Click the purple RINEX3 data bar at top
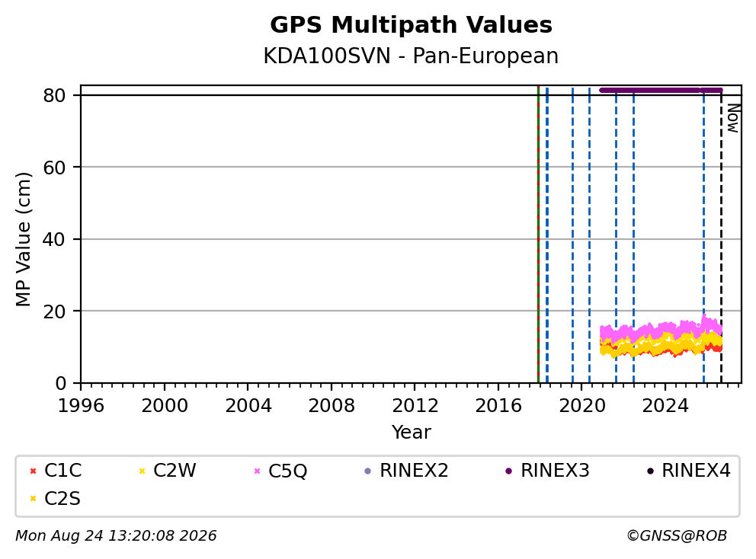756x559 pixels. 661,90
